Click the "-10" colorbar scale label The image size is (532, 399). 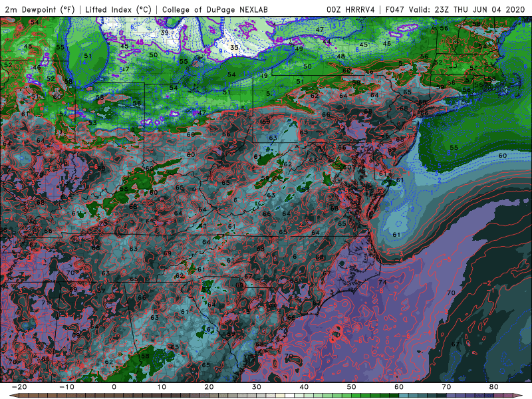click(x=66, y=387)
